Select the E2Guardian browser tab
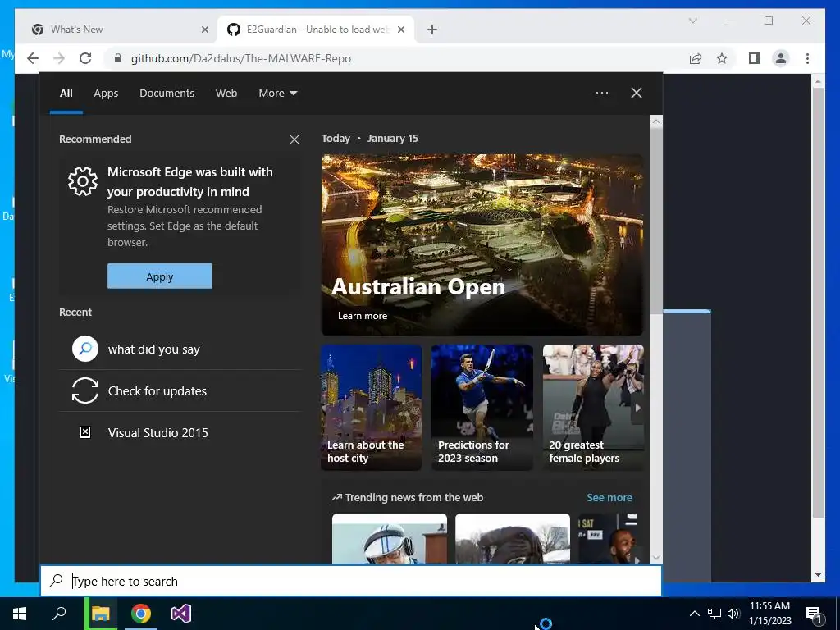 (x=316, y=30)
